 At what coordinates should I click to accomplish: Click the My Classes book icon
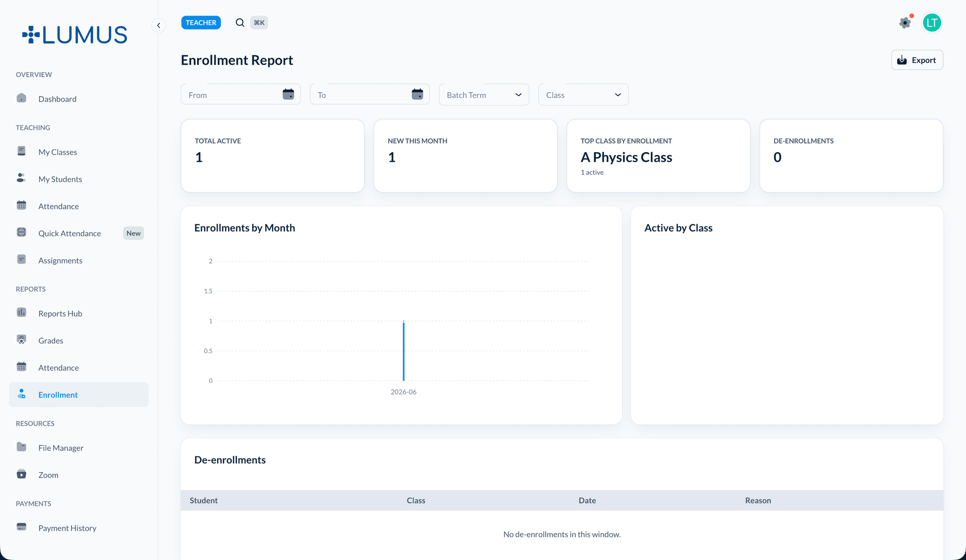(21, 151)
